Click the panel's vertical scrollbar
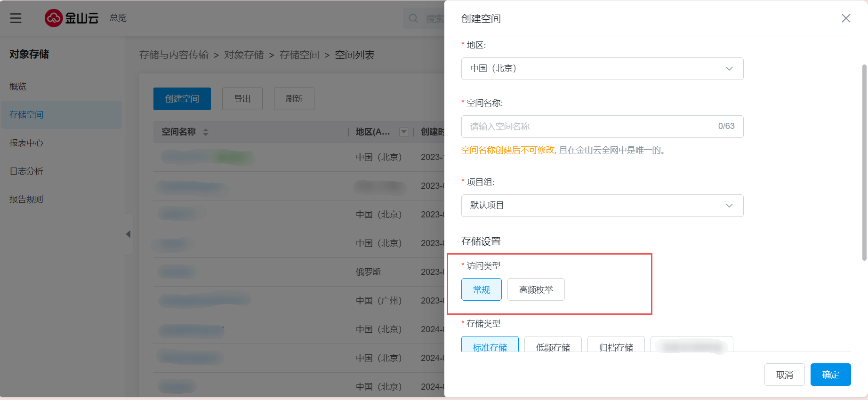The width and height of the screenshot is (868, 400). 864,162
